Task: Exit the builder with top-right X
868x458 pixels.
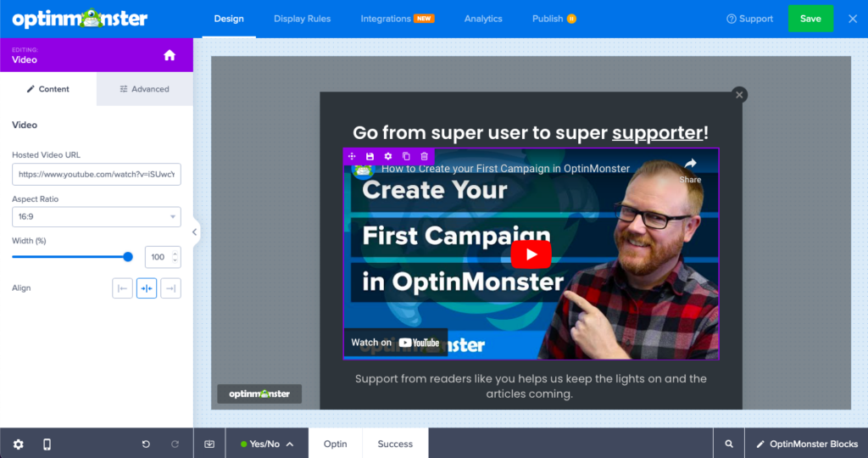Action: point(853,19)
